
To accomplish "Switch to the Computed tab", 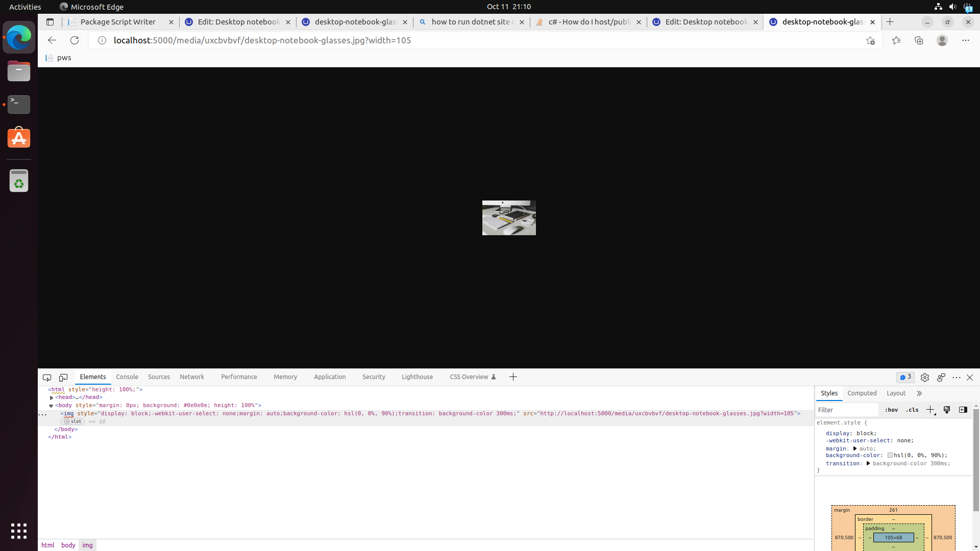I will 862,393.
